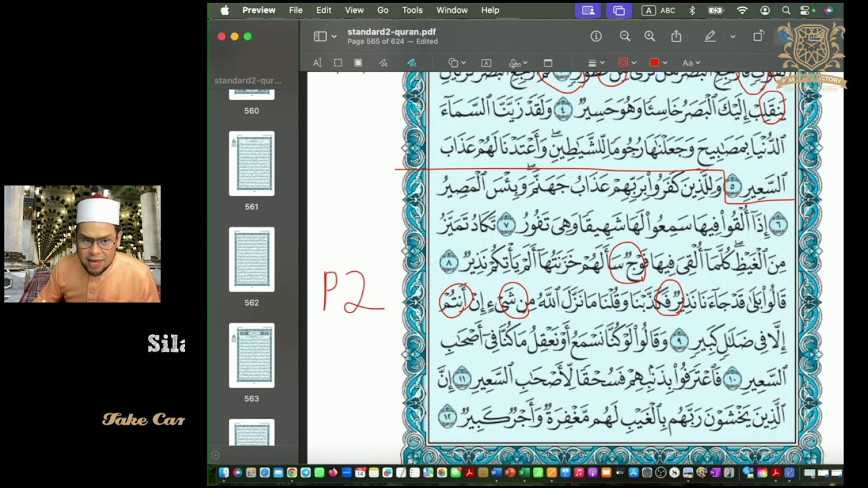Open Wi-Fi status in menu bar

pyautogui.click(x=742, y=10)
